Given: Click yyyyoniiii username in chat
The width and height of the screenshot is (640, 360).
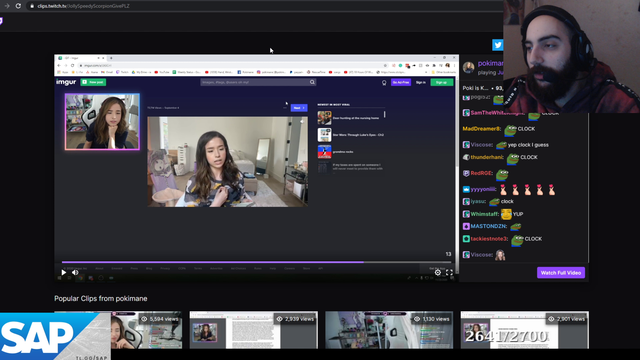Looking at the screenshot, I should pyautogui.click(x=483, y=189).
